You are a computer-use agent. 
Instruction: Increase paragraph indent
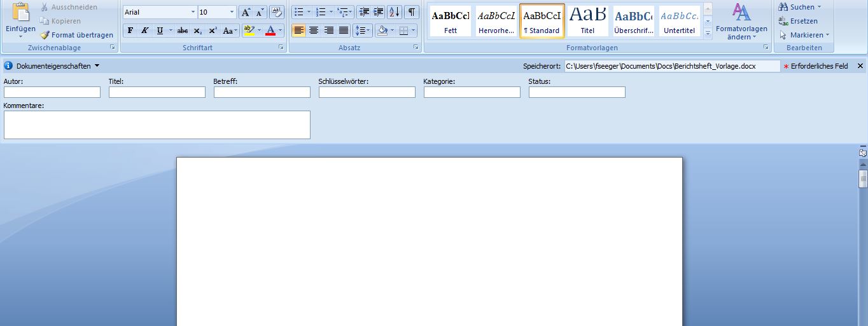click(379, 12)
